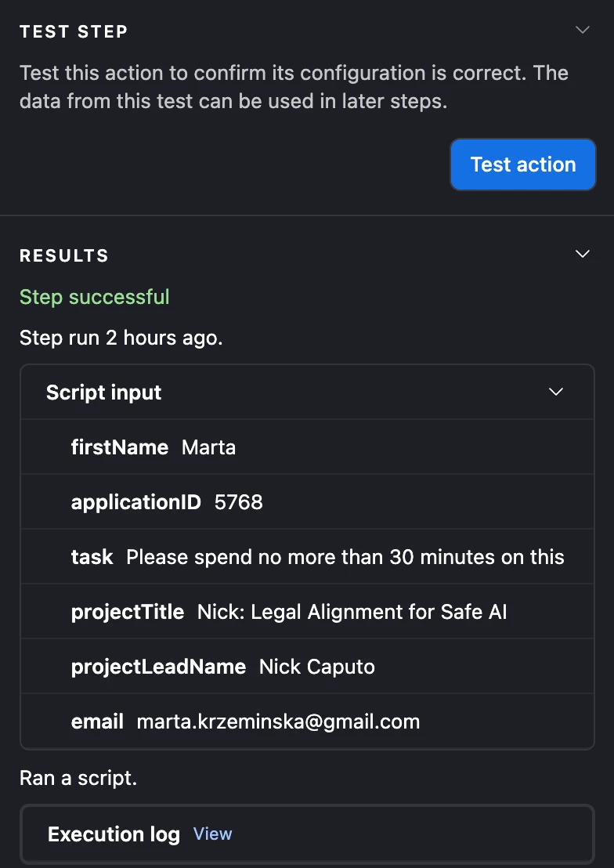The height and width of the screenshot is (868, 614).
Task: Click the Test action button
Action: 523,165
